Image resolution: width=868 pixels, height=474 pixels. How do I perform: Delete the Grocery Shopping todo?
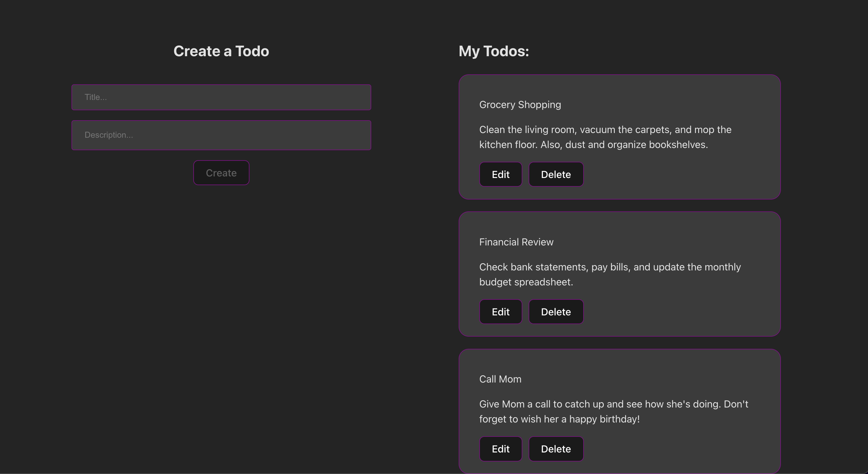(x=556, y=175)
